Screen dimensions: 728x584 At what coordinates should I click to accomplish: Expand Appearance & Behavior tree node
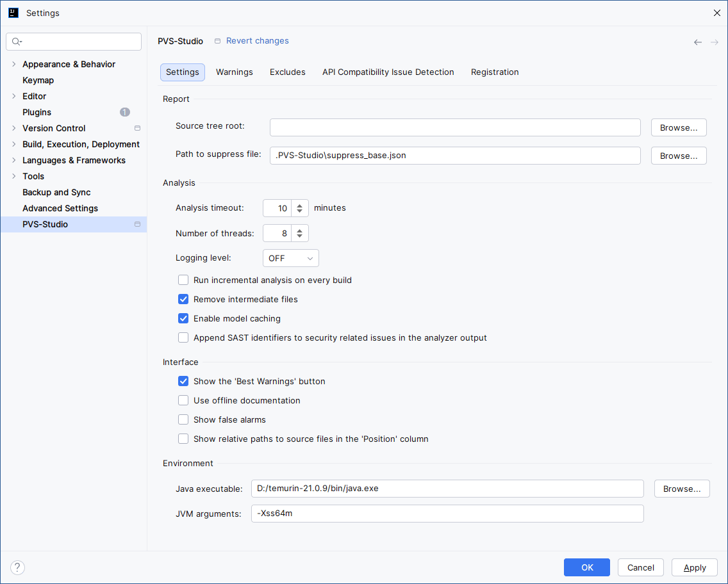13,64
